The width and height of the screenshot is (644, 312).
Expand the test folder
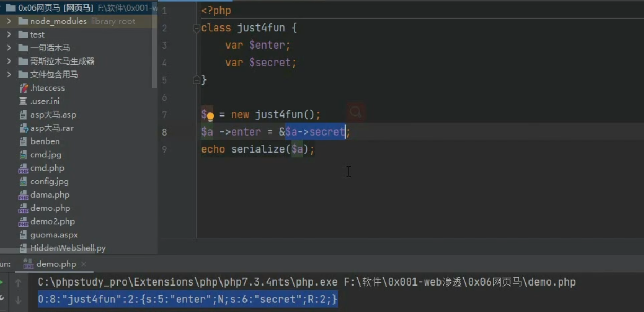(x=9, y=34)
